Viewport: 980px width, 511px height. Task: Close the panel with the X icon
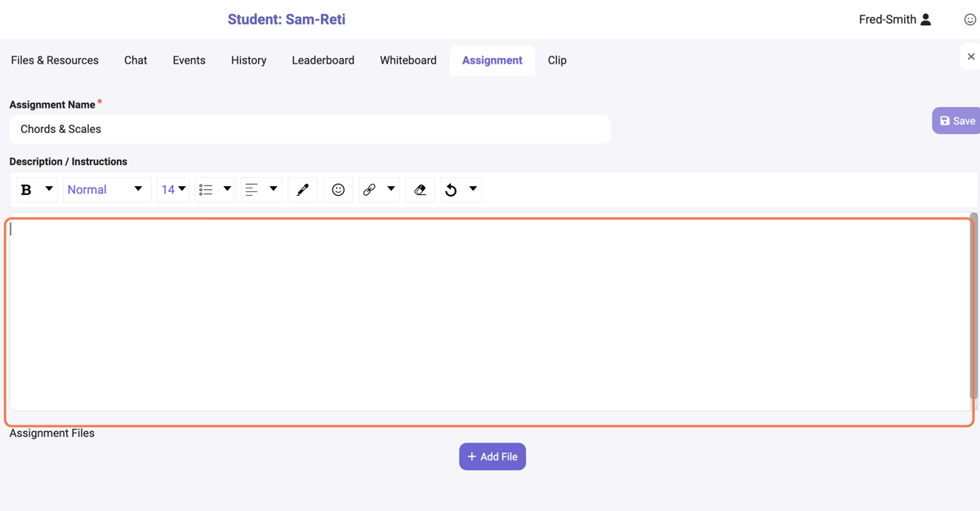(x=971, y=56)
